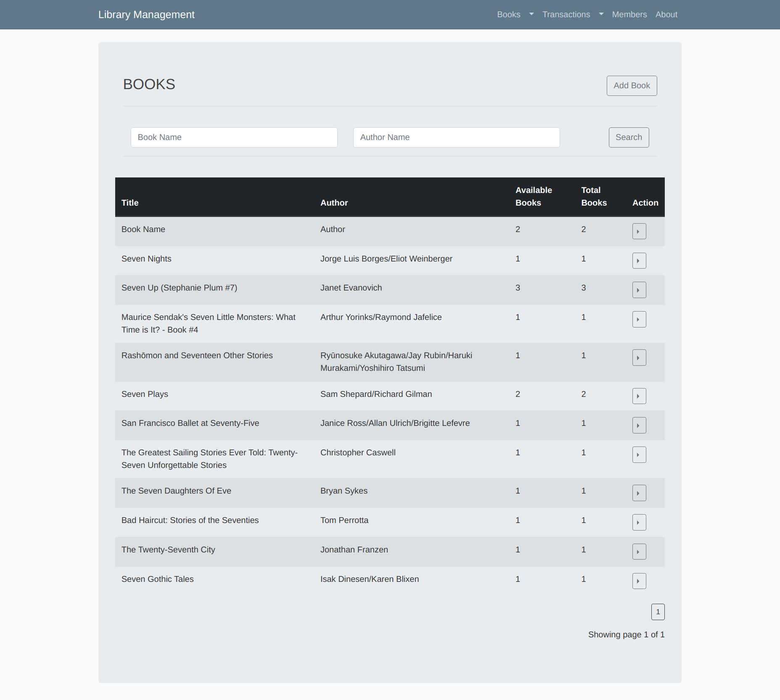
Task: Open action arrow for The Twenty-Seventh City
Action: click(639, 552)
